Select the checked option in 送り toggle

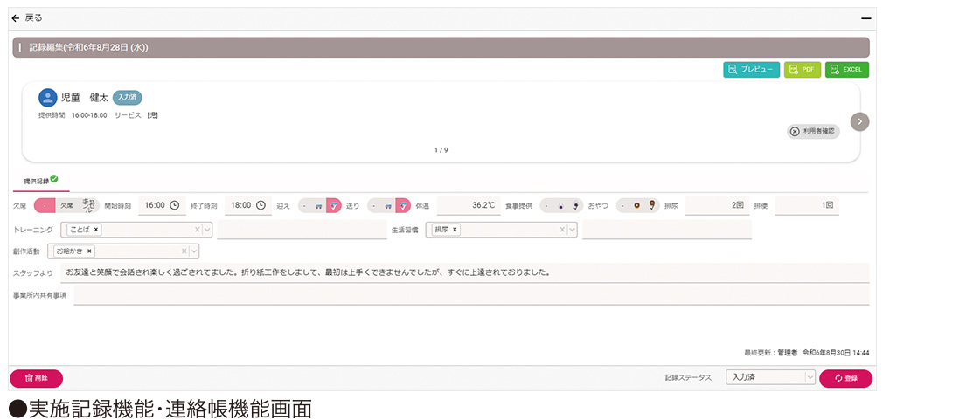pyautogui.click(x=404, y=205)
